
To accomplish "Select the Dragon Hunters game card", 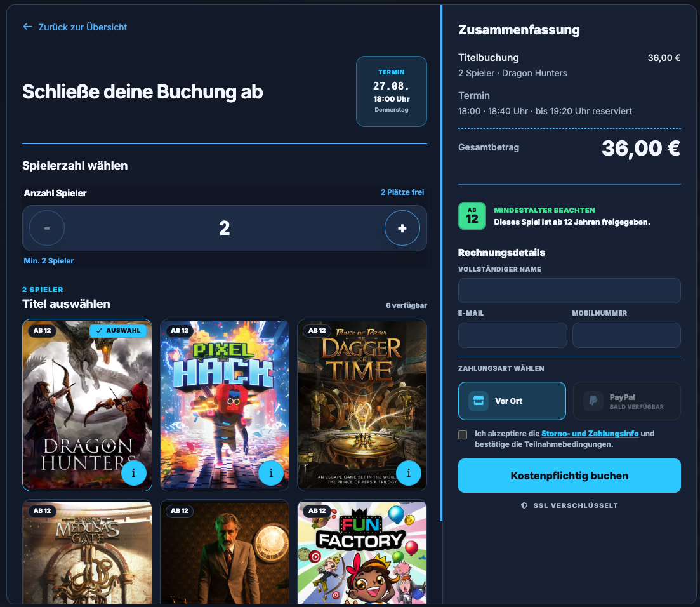I will (x=87, y=404).
